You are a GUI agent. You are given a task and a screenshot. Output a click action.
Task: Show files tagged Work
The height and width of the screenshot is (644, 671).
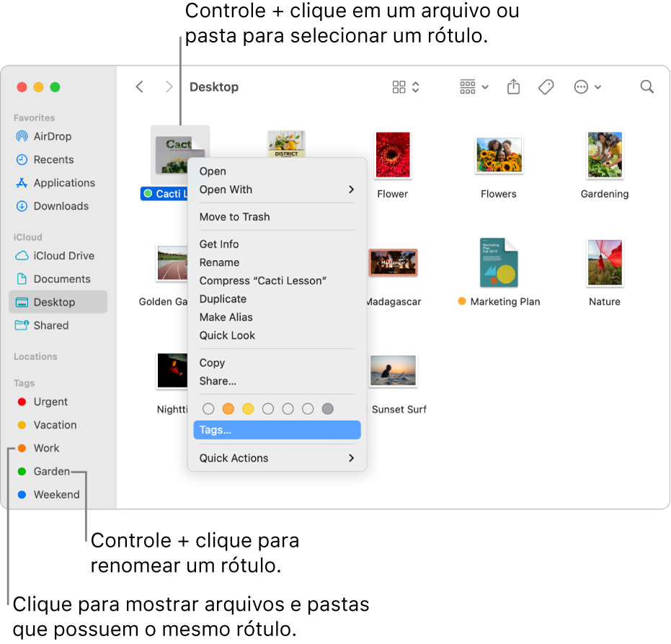click(x=58, y=448)
